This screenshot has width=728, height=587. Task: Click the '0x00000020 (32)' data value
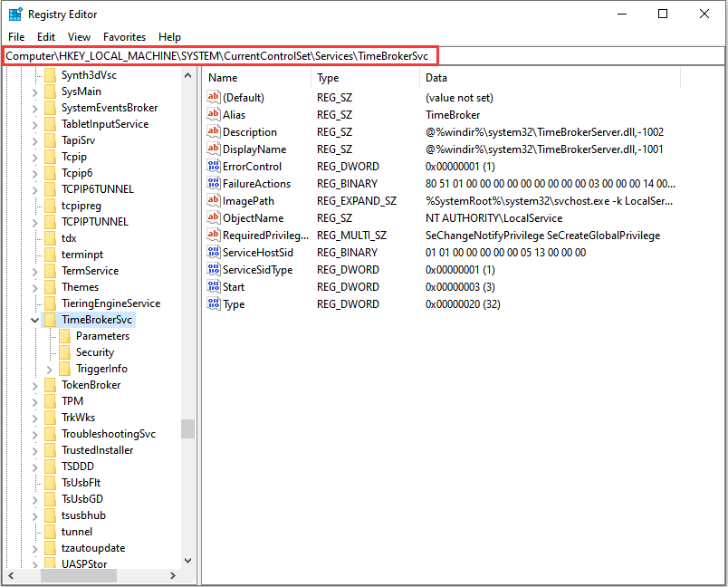click(463, 303)
